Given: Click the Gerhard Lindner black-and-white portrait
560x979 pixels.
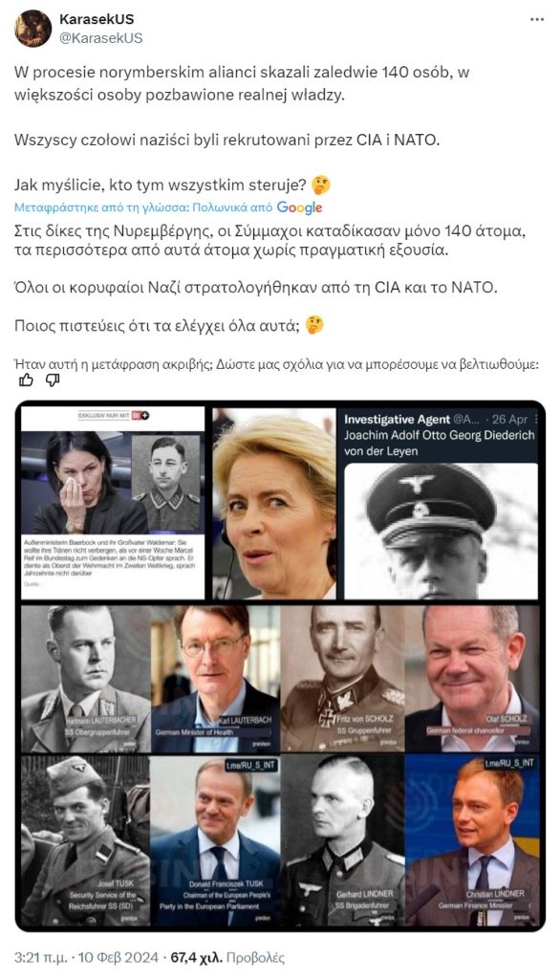Looking at the screenshot, I should click(343, 841).
